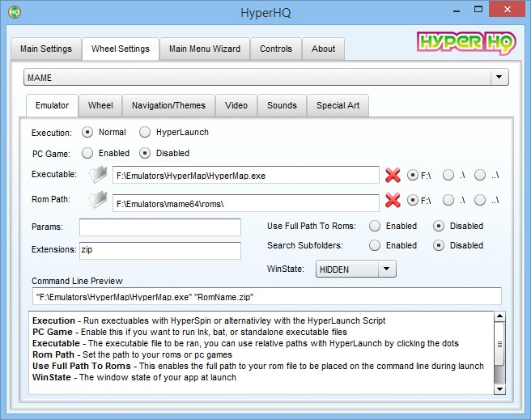Click the 'WinState' help description line
The height and width of the screenshot is (420, 531).
click(x=134, y=377)
